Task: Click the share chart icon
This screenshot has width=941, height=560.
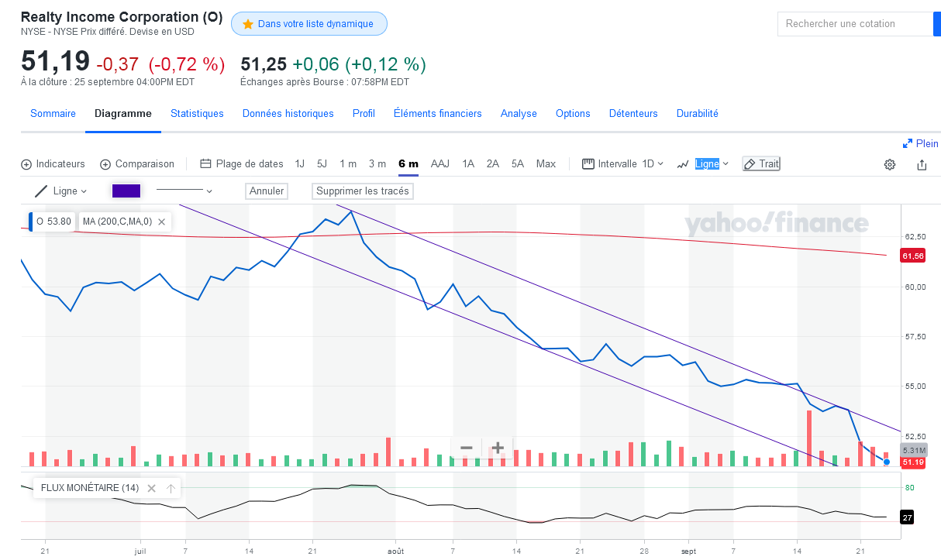Action: (x=922, y=164)
